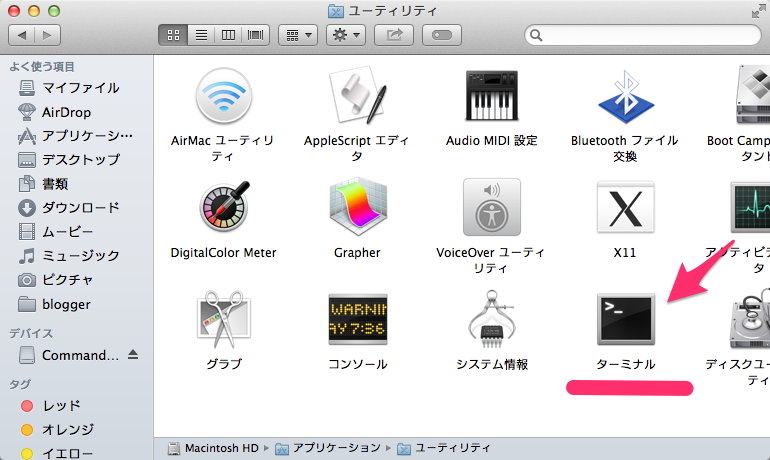Switch to Cover Flow view
Image resolution: width=770 pixels, height=460 pixels.
click(x=256, y=35)
